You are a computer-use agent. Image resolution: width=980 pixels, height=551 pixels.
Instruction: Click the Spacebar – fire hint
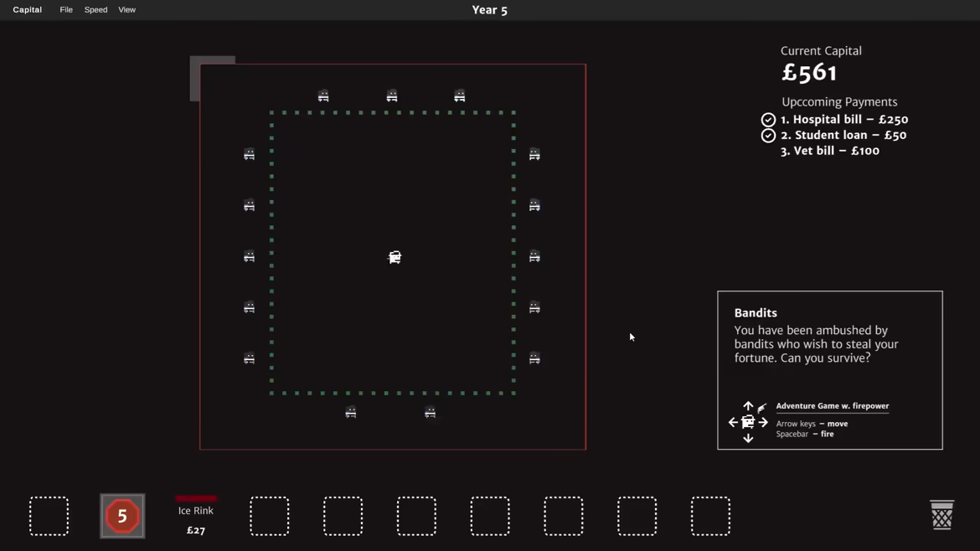tap(805, 434)
